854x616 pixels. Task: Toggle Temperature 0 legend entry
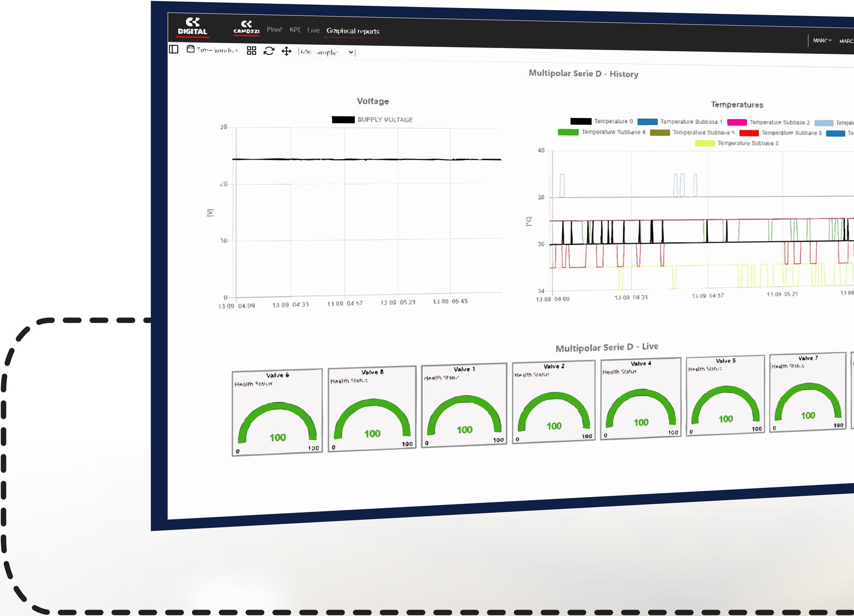(x=602, y=121)
